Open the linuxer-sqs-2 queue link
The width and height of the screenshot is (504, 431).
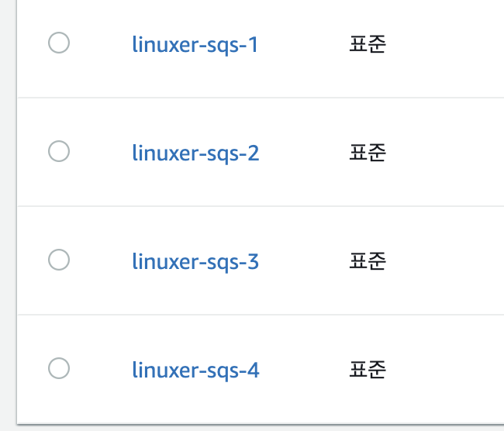pyautogui.click(x=195, y=153)
